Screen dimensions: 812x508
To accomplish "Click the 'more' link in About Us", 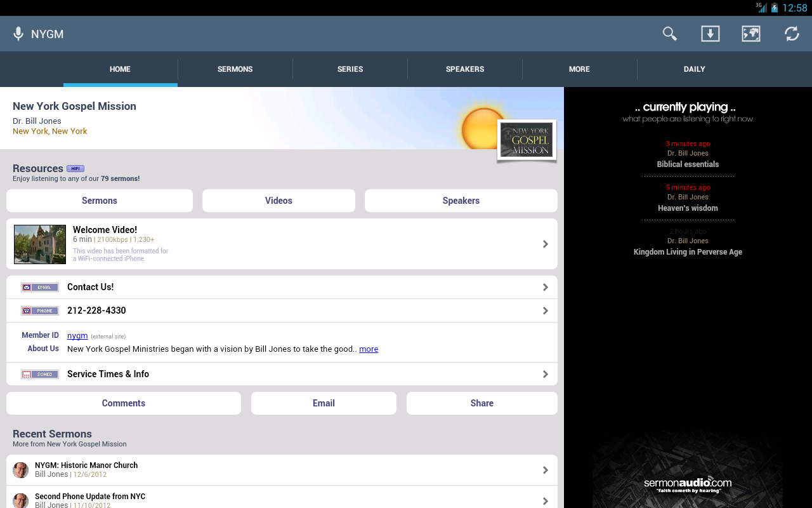I will [x=369, y=349].
